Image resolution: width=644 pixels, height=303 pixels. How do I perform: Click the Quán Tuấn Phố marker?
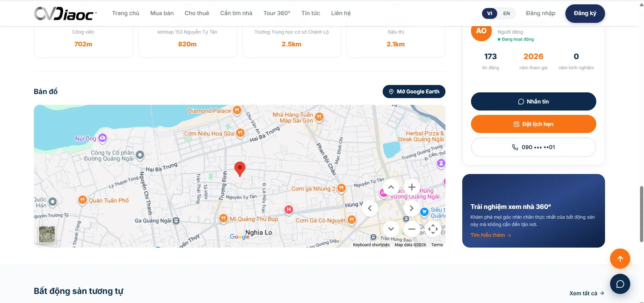tap(82, 200)
